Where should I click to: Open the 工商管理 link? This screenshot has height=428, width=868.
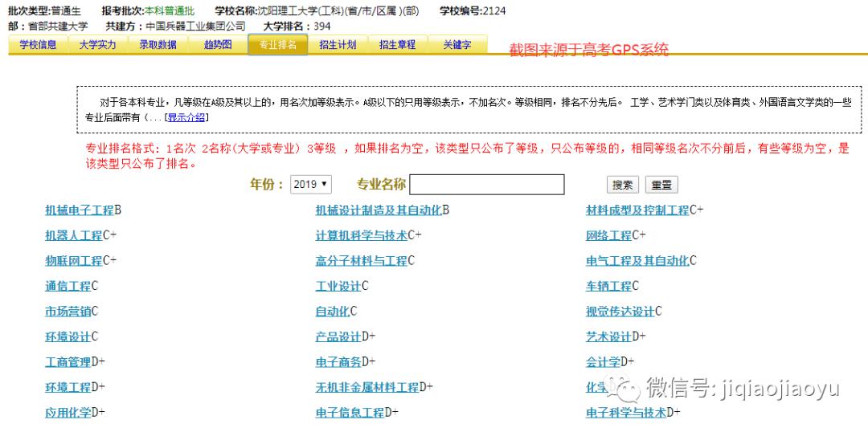(x=68, y=362)
